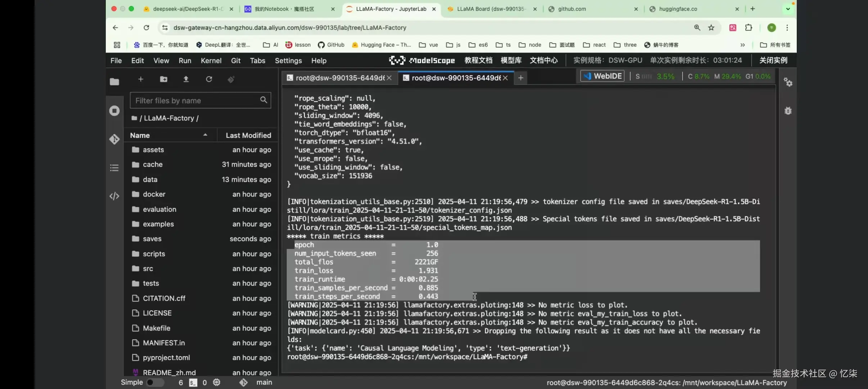Click the Upload Files icon
Image resolution: width=868 pixels, height=389 pixels.
click(x=186, y=79)
